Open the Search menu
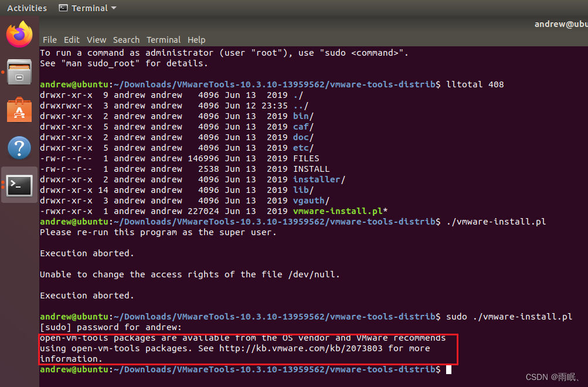The width and height of the screenshot is (588, 387). click(127, 40)
